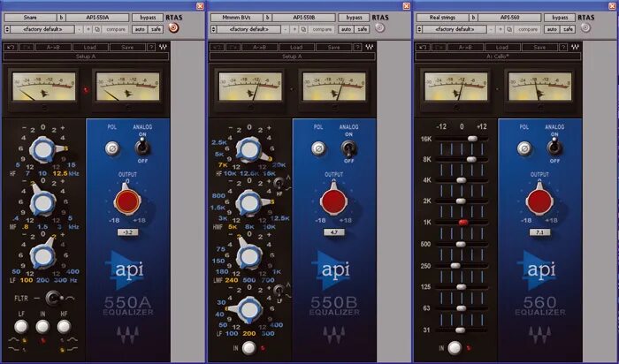Viewport: 619px width, 364px height.
Task: Click redo arrow in API-560 Waves toolbar
Action: click(439, 48)
